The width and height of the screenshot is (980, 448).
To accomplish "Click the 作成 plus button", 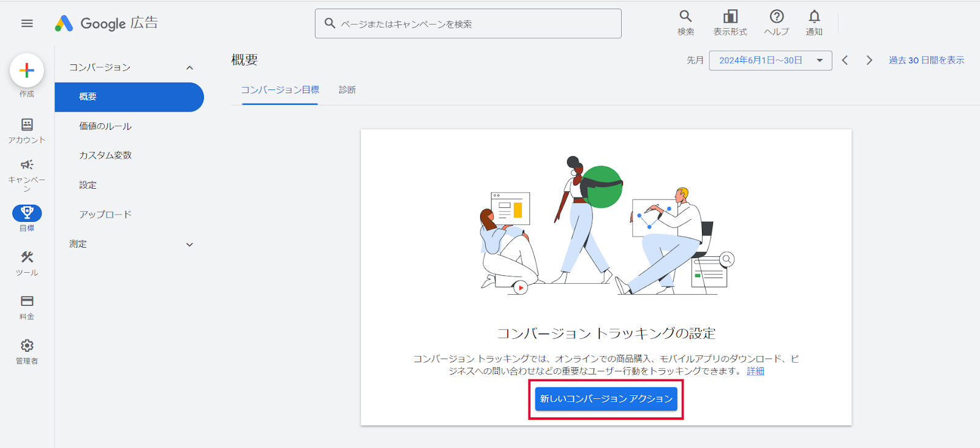I will [x=27, y=70].
